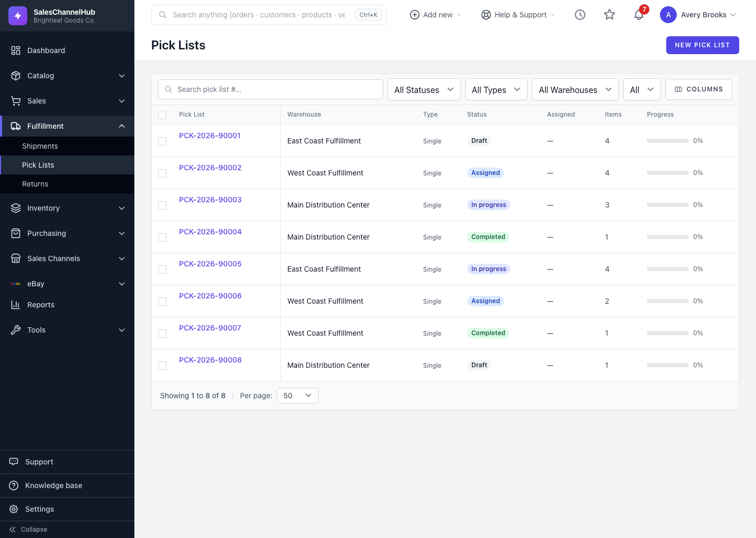Click the Knowledge base help icon
The height and width of the screenshot is (538, 756).
[x=14, y=485]
